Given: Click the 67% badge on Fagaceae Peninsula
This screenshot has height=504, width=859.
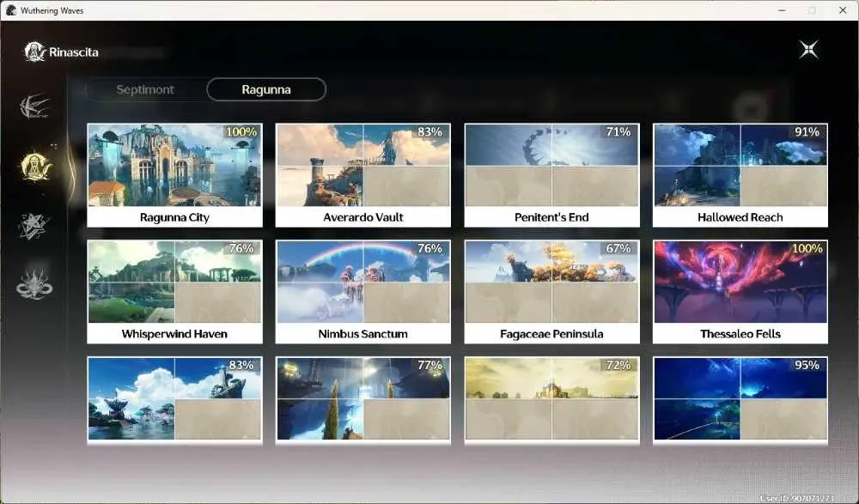Looking at the screenshot, I should 618,249.
